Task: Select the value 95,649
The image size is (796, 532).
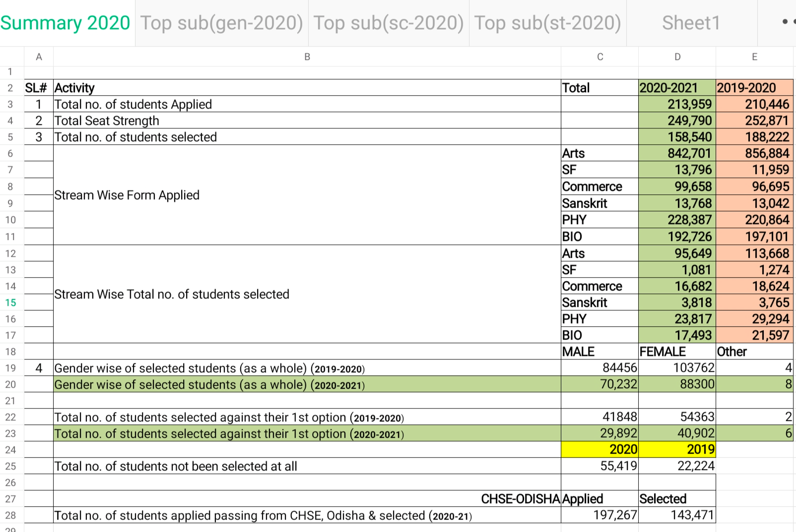Action: click(x=677, y=253)
